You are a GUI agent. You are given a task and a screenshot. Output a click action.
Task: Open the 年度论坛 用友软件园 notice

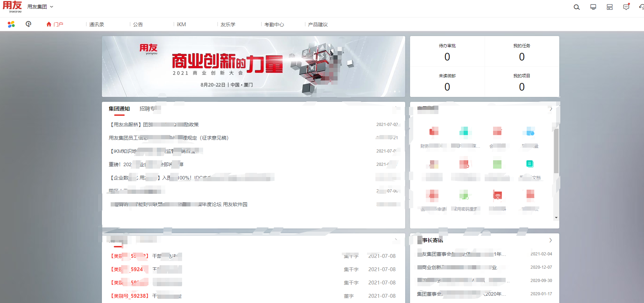click(x=179, y=204)
